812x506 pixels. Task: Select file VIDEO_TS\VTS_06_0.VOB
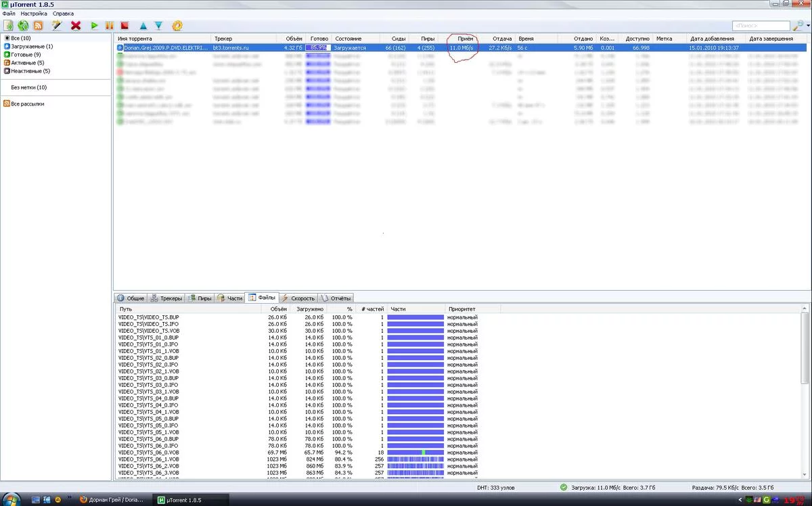149,453
